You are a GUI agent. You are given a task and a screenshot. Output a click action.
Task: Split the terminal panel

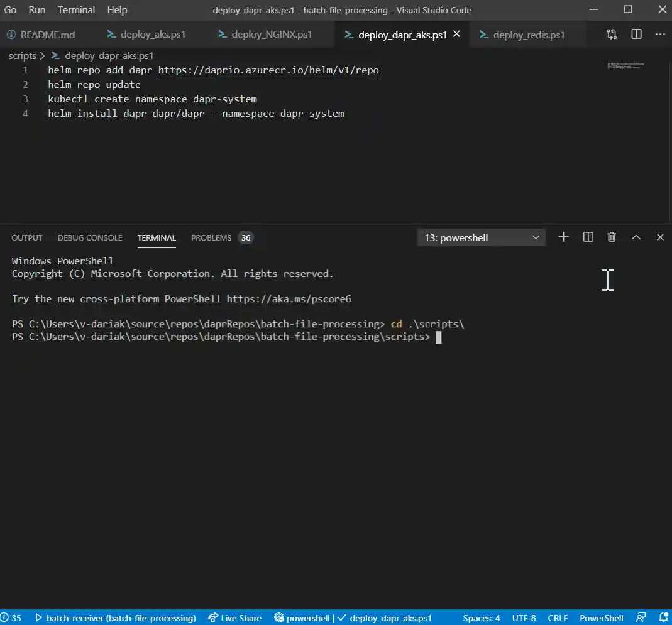pyautogui.click(x=588, y=237)
